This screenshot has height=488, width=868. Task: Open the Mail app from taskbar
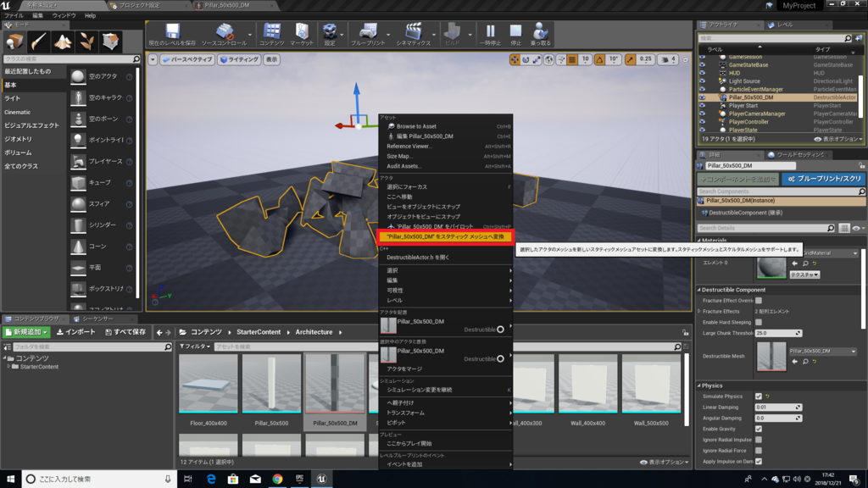pyautogui.click(x=255, y=479)
